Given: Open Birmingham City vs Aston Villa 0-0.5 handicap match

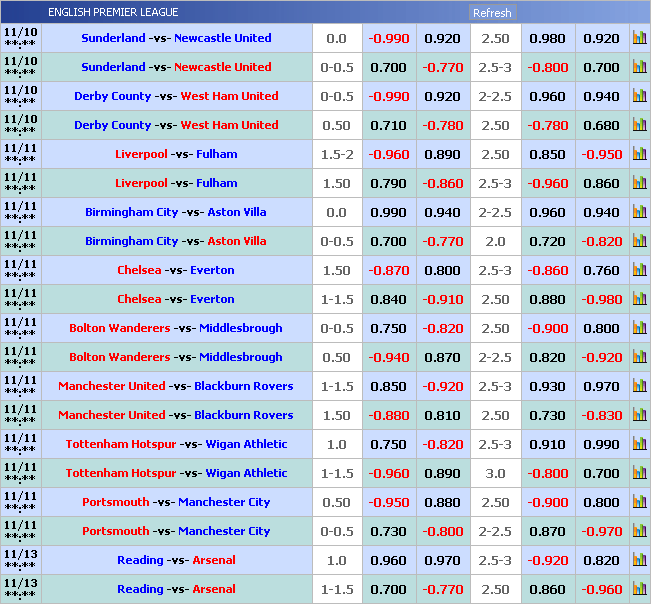Looking at the screenshot, I should (x=176, y=242).
